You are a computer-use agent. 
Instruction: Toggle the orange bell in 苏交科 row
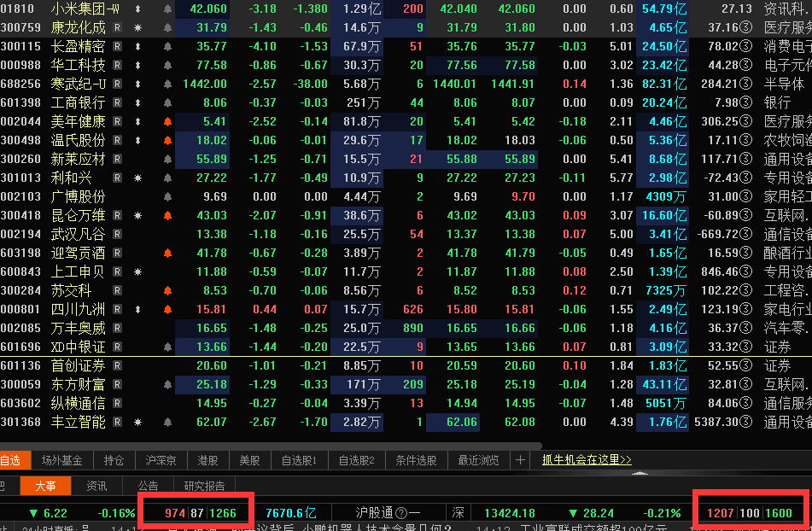coord(168,291)
